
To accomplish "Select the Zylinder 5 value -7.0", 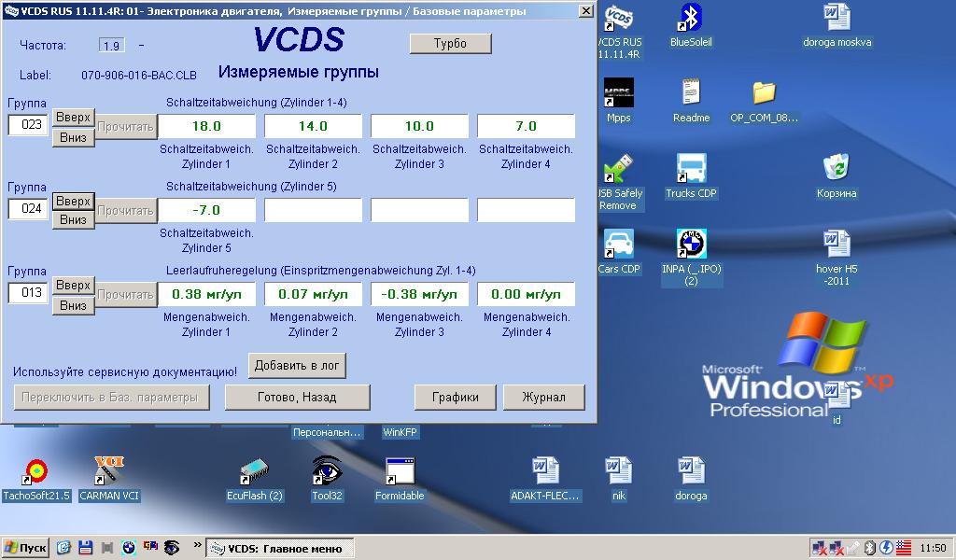I will click(x=206, y=210).
